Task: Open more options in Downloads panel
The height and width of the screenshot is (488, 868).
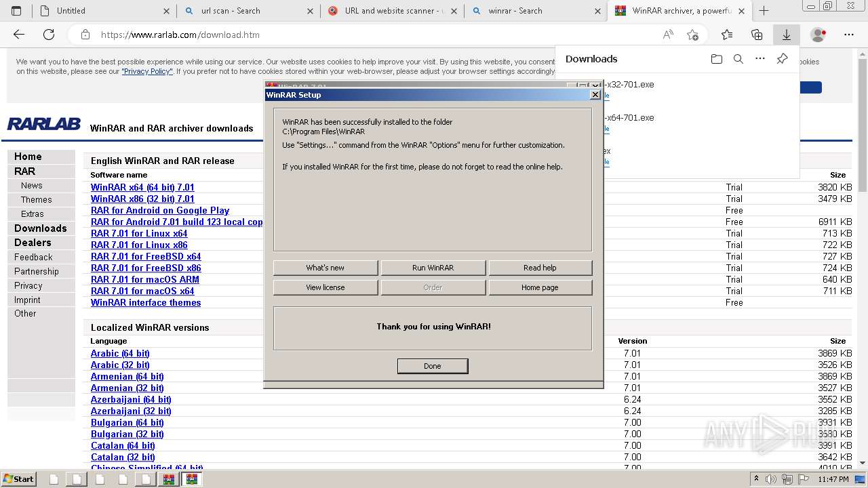Action: [x=760, y=59]
